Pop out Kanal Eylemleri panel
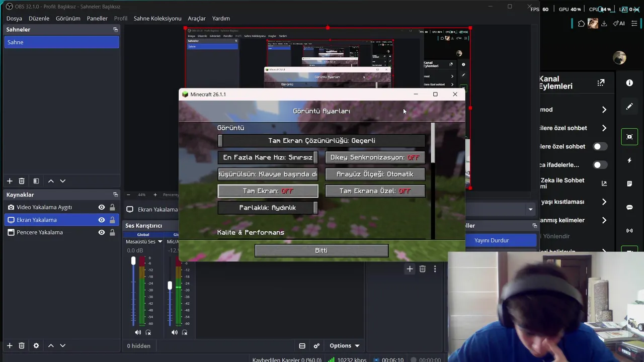Image resolution: width=644 pixels, height=362 pixels. [x=601, y=82]
